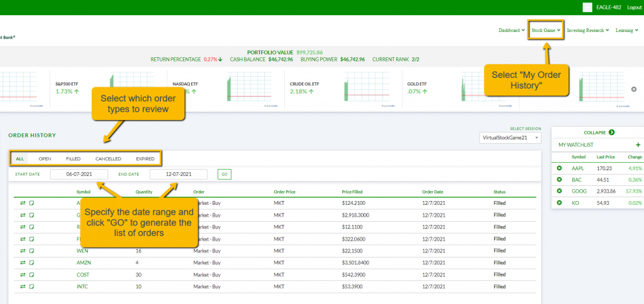Remove AAPL from the watchlist
This screenshot has width=644, height=304.
click(559, 168)
